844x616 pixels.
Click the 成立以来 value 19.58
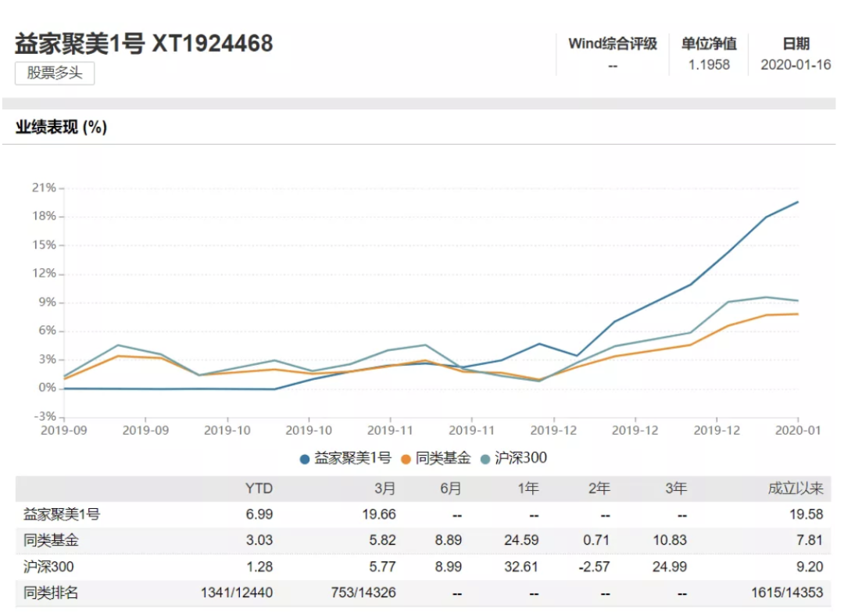click(806, 514)
